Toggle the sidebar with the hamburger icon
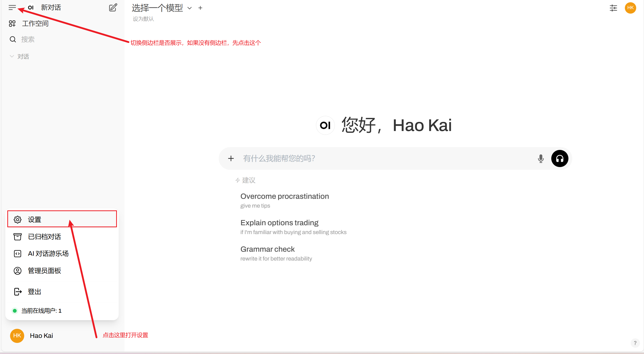The image size is (644, 354). tap(12, 8)
